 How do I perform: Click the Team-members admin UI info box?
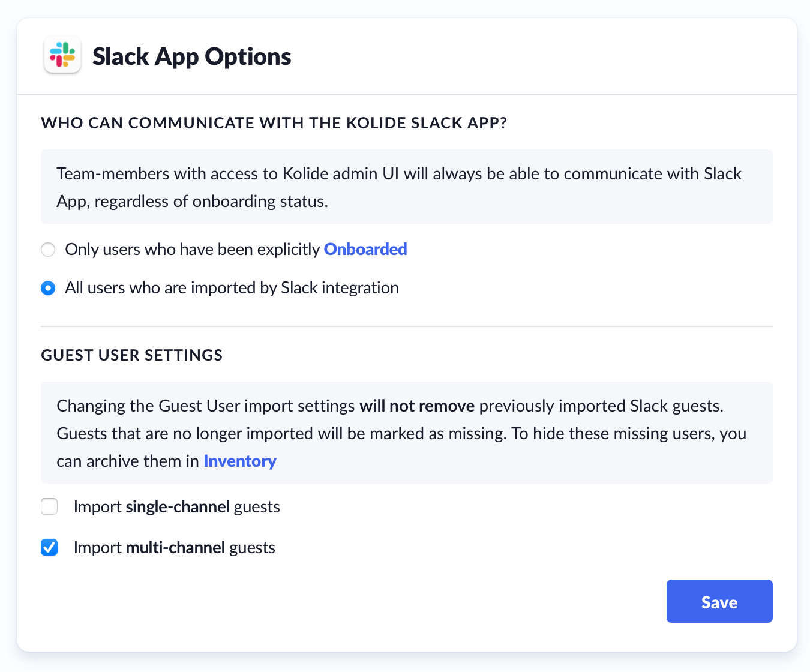(406, 187)
